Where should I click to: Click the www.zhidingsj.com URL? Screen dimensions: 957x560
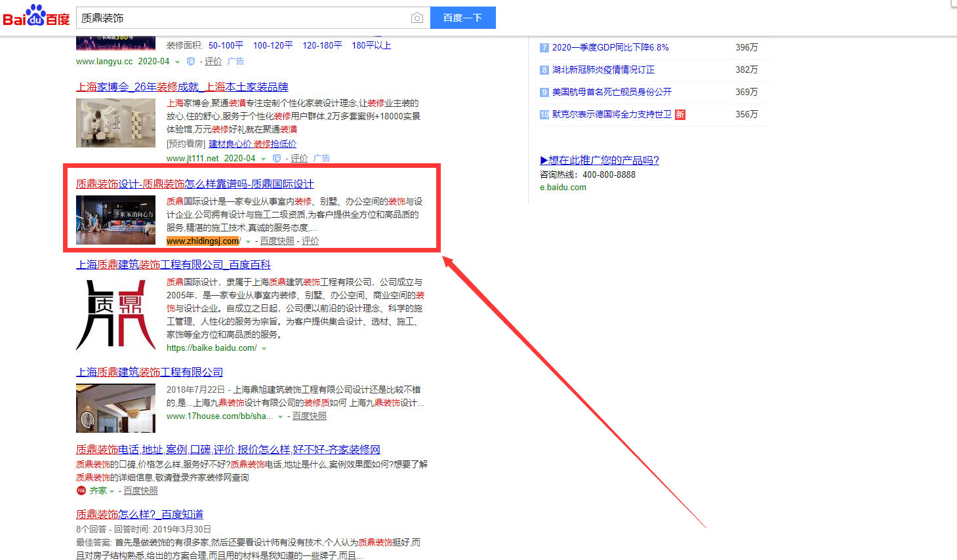click(203, 241)
